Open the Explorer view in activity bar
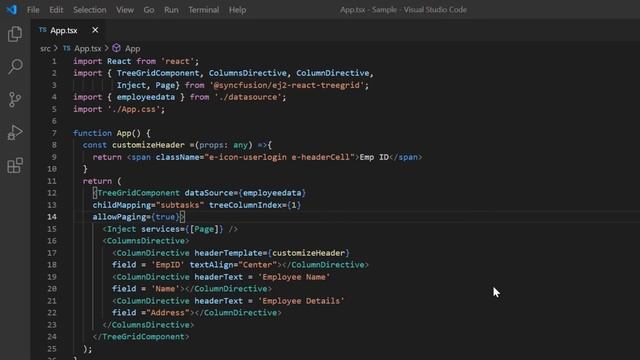 (15, 34)
